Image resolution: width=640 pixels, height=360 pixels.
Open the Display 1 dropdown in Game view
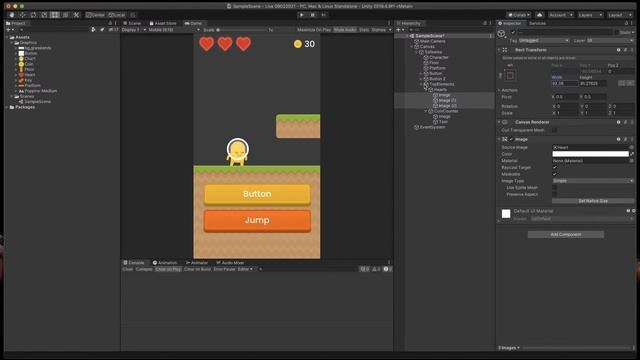[x=133, y=30]
